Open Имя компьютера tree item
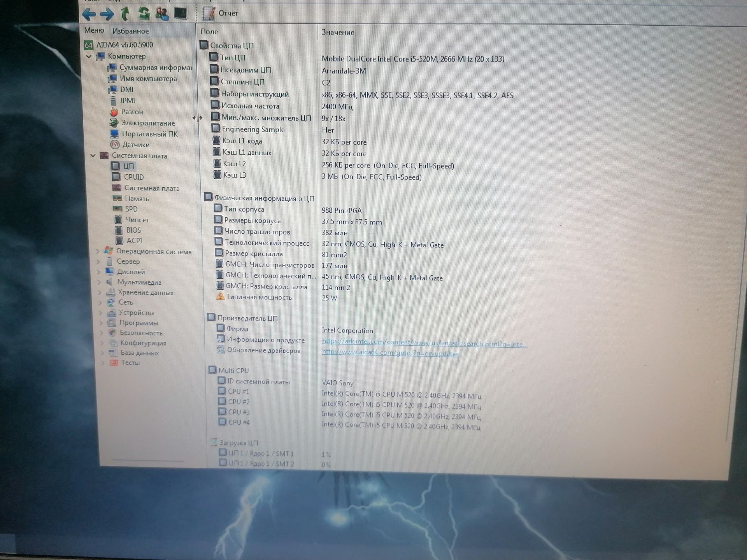The image size is (747, 560). point(142,79)
